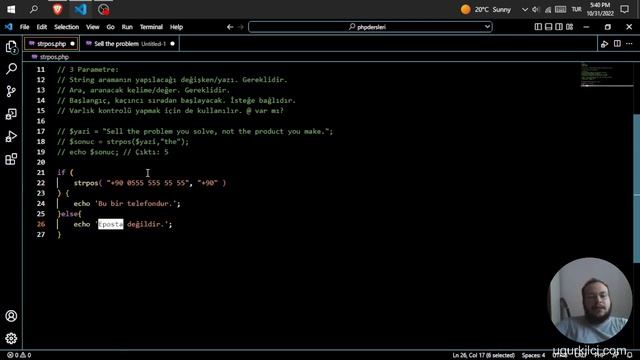Open the Windows notification center icon

624,9
